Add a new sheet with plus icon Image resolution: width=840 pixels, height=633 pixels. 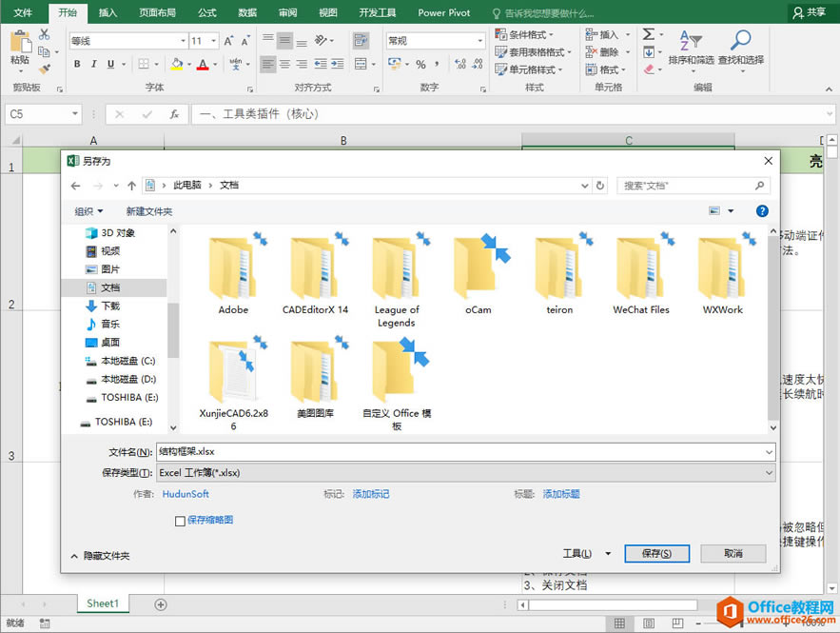[161, 604]
